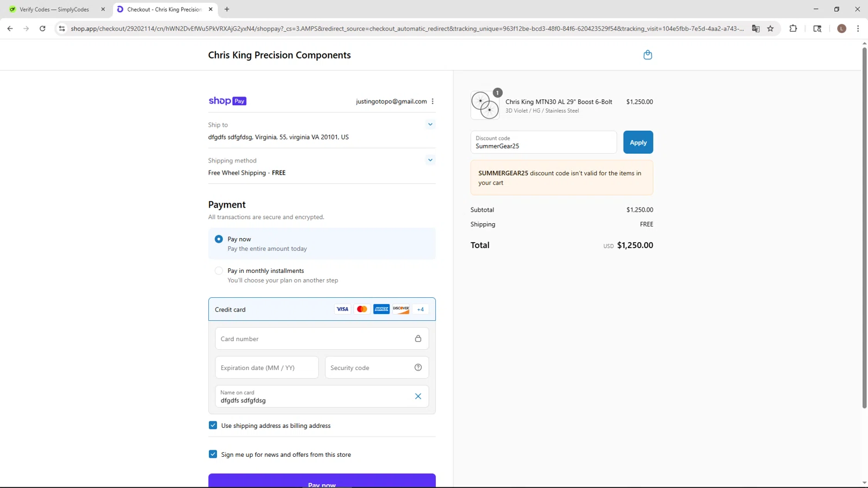Click the purple Pay now button
868x488 pixels.
[322, 481]
